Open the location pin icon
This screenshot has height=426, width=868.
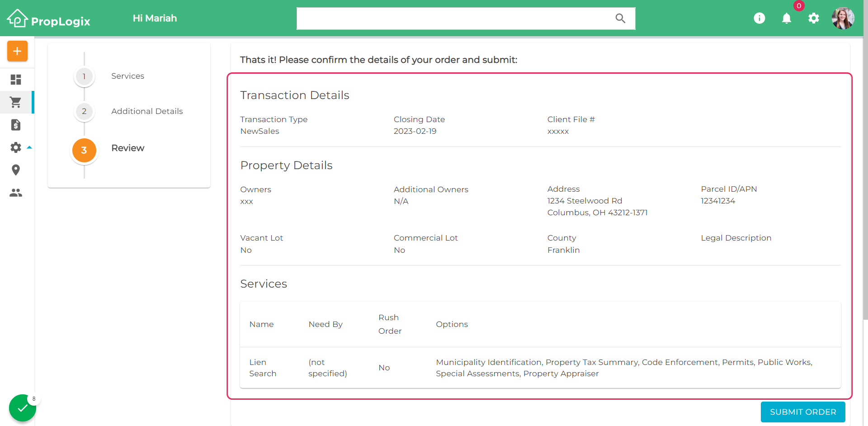[x=16, y=170]
